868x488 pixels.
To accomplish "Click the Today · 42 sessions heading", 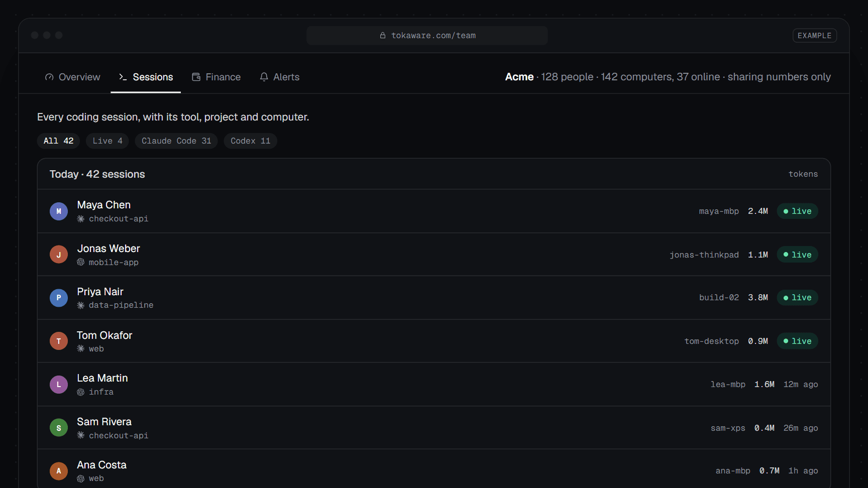I will (97, 174).
